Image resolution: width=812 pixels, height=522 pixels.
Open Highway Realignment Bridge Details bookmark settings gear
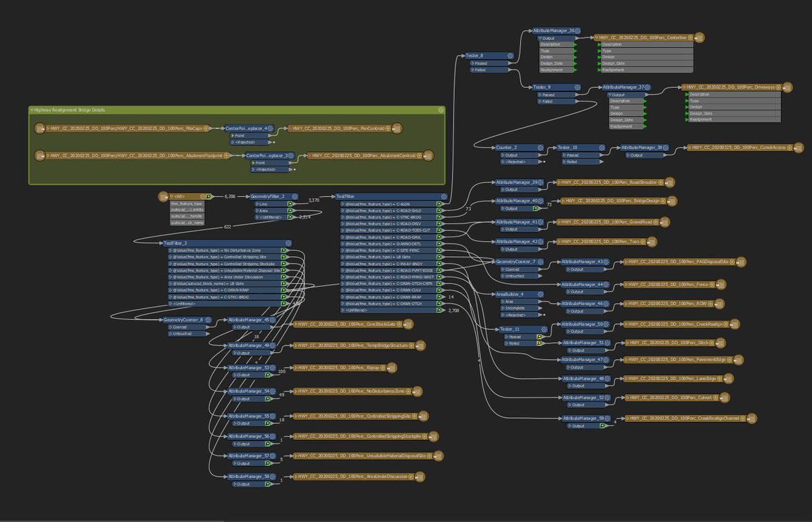(441, 110)
